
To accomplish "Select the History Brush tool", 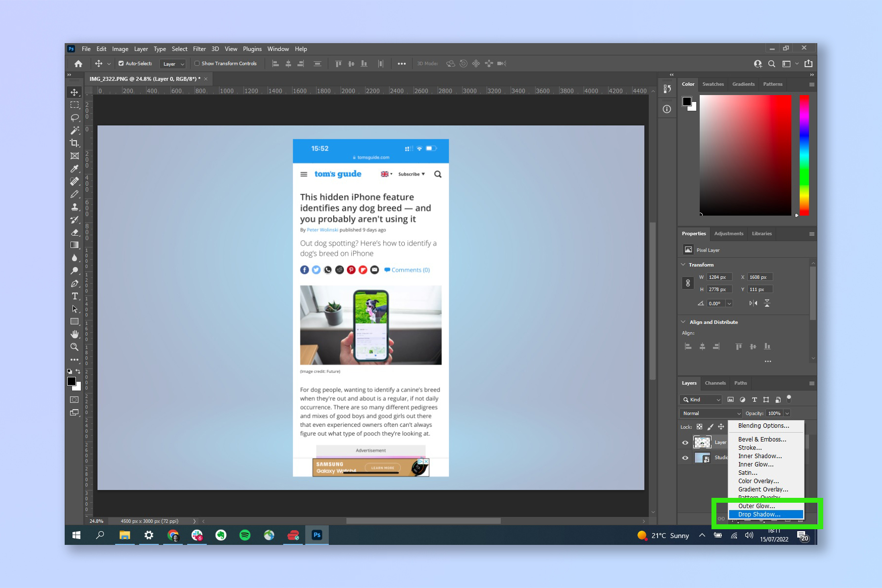I will coord(74,220).
